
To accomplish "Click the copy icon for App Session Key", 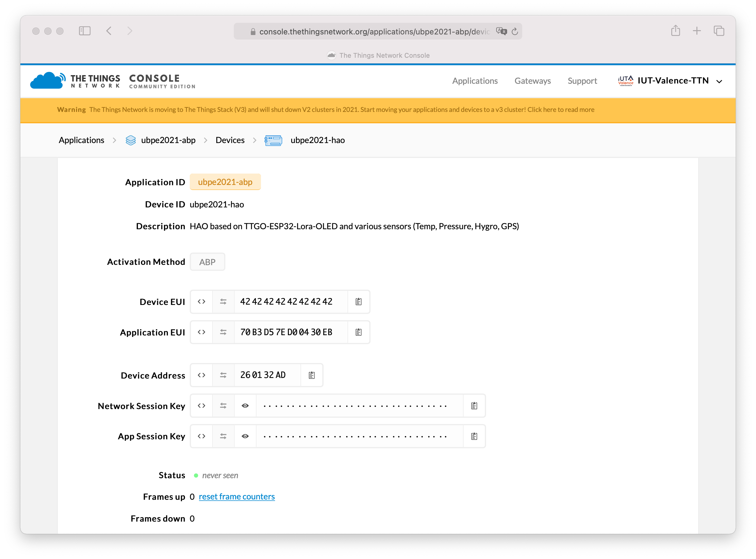I will point(474,436).
